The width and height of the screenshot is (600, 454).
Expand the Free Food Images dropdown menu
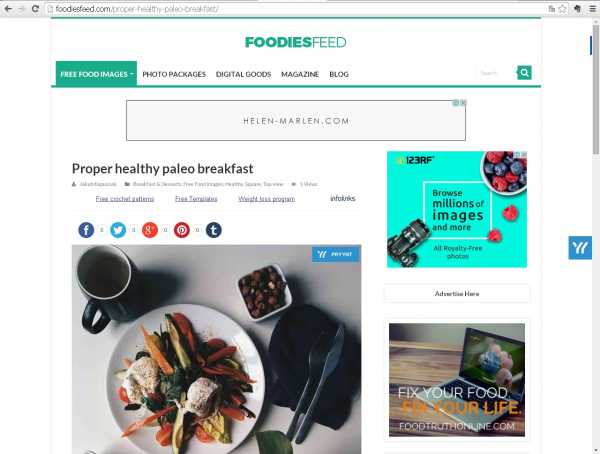(x=96, y=73)
